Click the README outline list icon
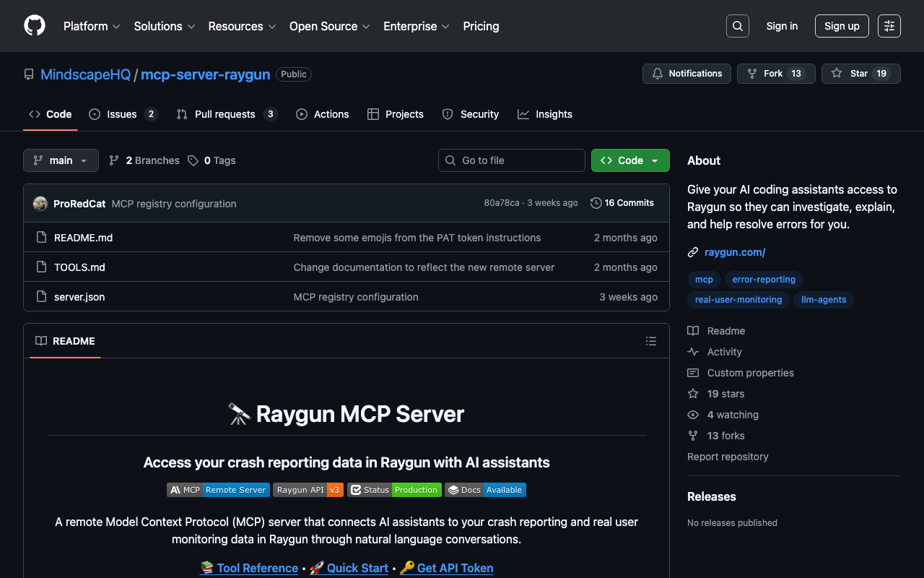Image resolution: width=924 pixels, height=578 pixels. click(650, 341)
